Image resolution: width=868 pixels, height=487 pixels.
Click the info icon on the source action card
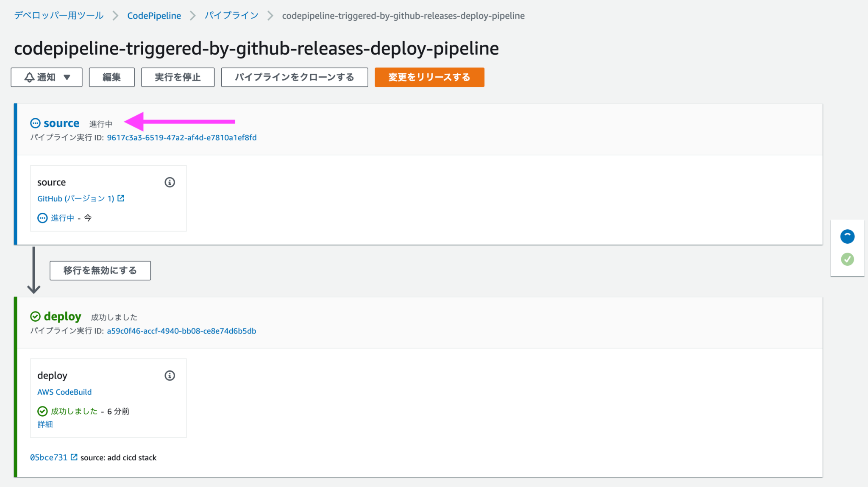pyautogui.click(x=169, y=182)
